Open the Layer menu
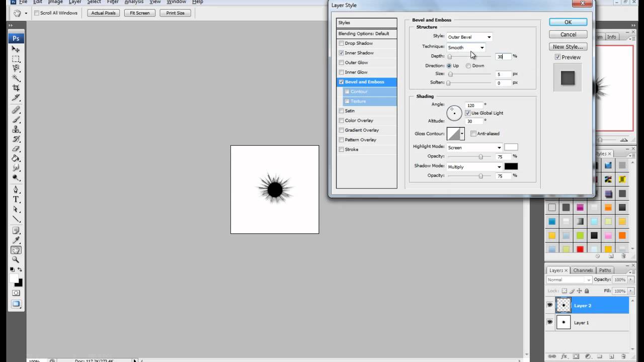This screenshot has width=644, height=362. point(75,2)
